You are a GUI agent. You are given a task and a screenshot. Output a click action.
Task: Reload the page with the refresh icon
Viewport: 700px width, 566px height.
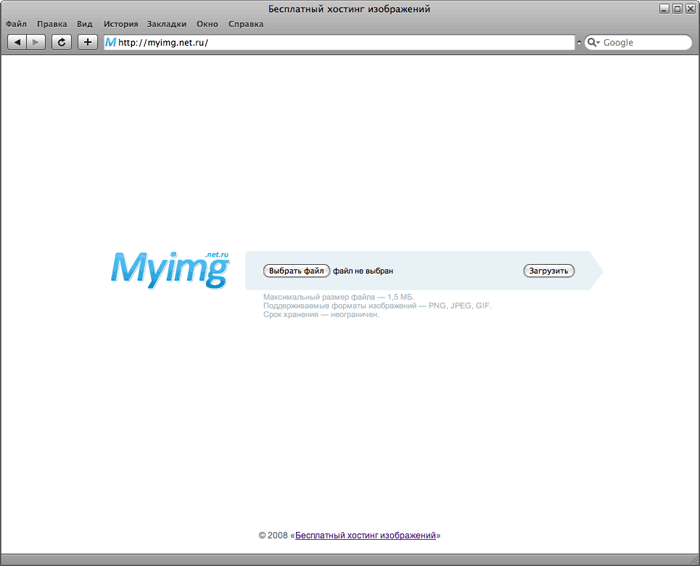(62, 42)
